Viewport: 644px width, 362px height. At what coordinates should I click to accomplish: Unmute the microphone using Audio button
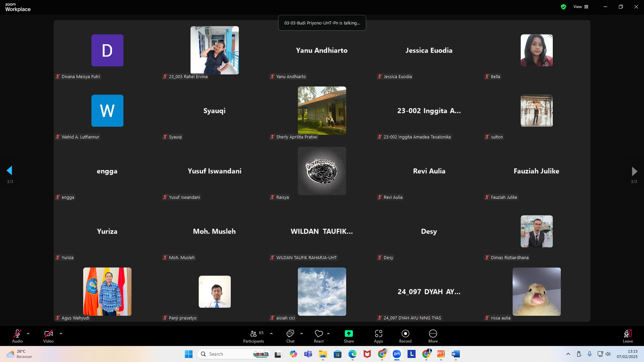17,334
